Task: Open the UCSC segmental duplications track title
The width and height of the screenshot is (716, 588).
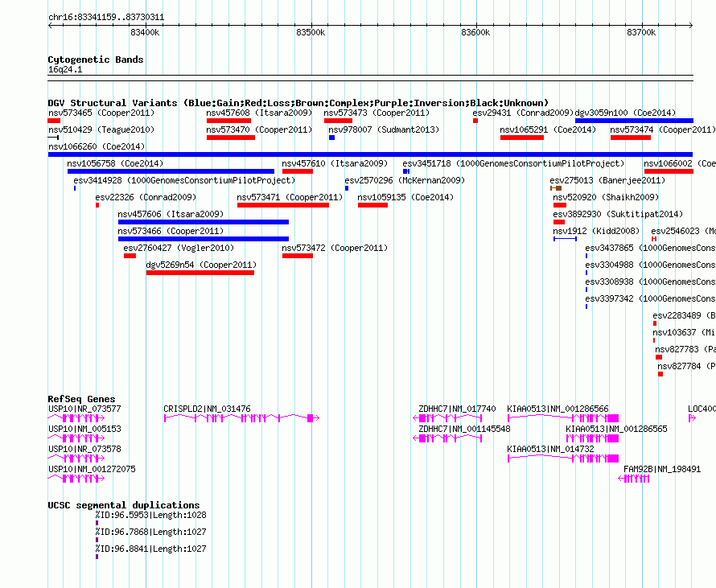Action: (124, 505)
